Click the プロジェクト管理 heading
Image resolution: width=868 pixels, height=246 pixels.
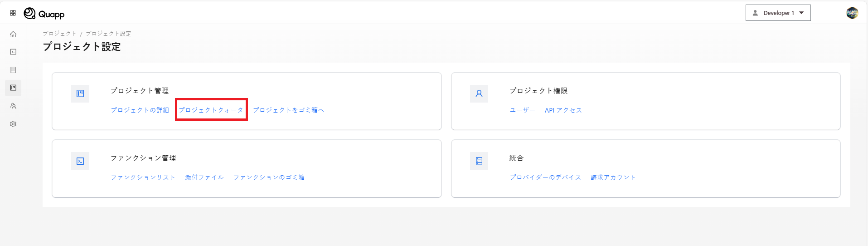click(140, 91)
